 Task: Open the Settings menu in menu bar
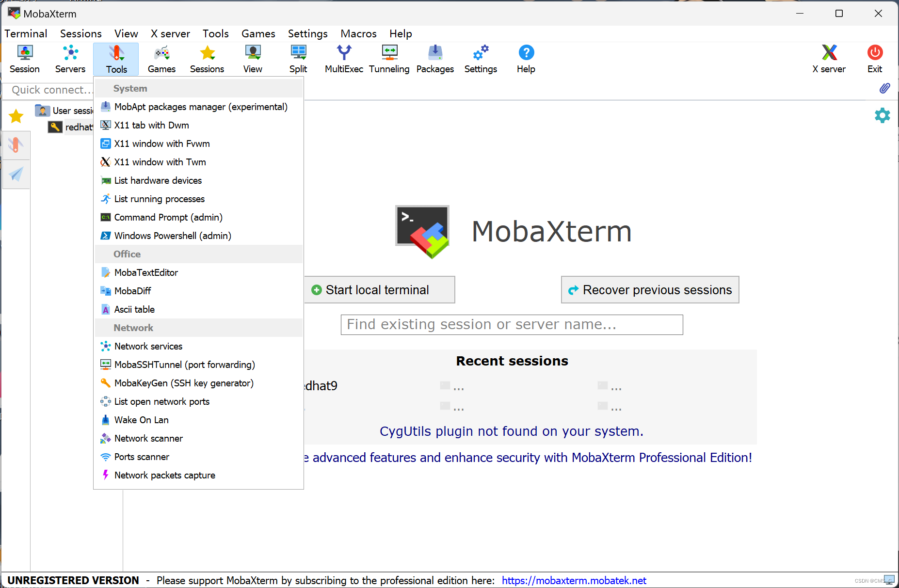(308, 33)
